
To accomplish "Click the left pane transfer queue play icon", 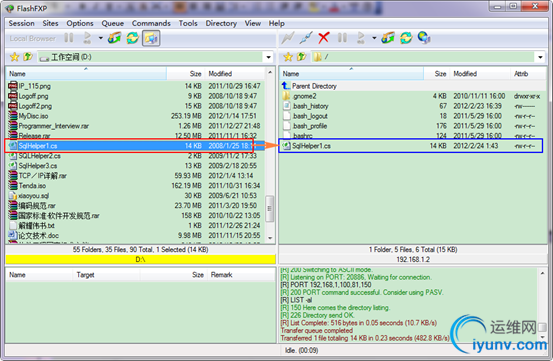I will (x=87, y=38).
